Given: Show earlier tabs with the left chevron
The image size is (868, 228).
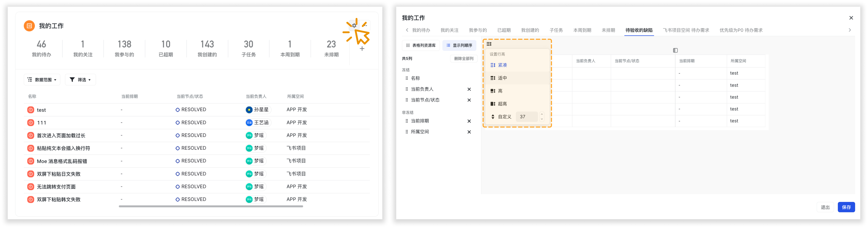Looking at the screenshot, I should 407,30.
